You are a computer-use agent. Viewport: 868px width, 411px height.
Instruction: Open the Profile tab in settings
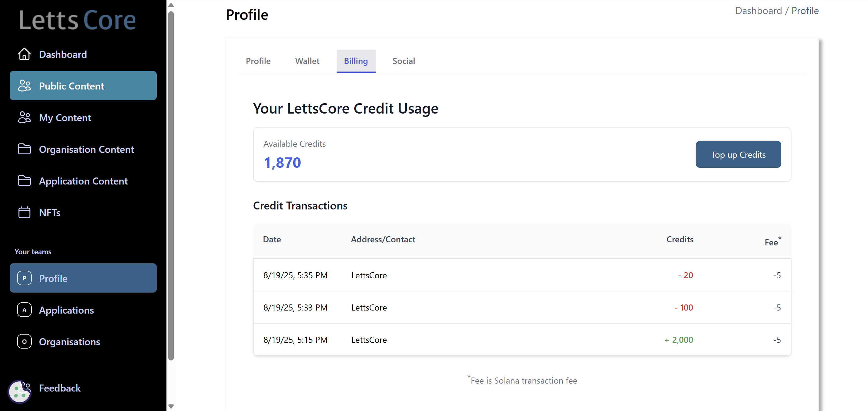click(258, 61)
